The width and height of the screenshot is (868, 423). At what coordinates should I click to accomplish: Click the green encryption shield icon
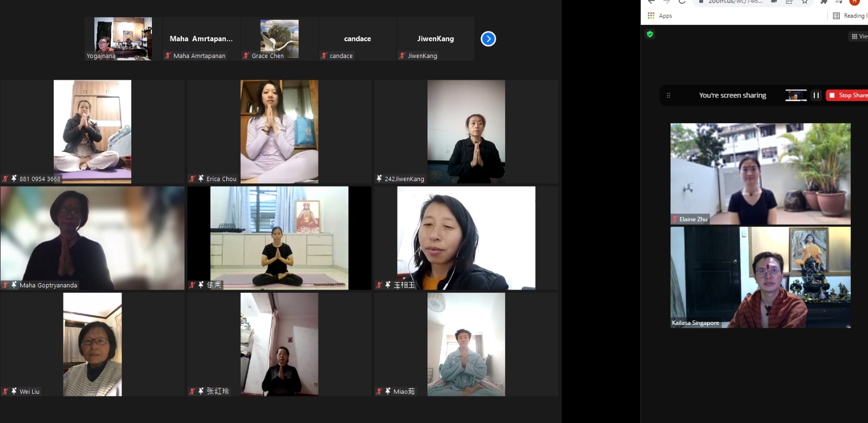650,34
